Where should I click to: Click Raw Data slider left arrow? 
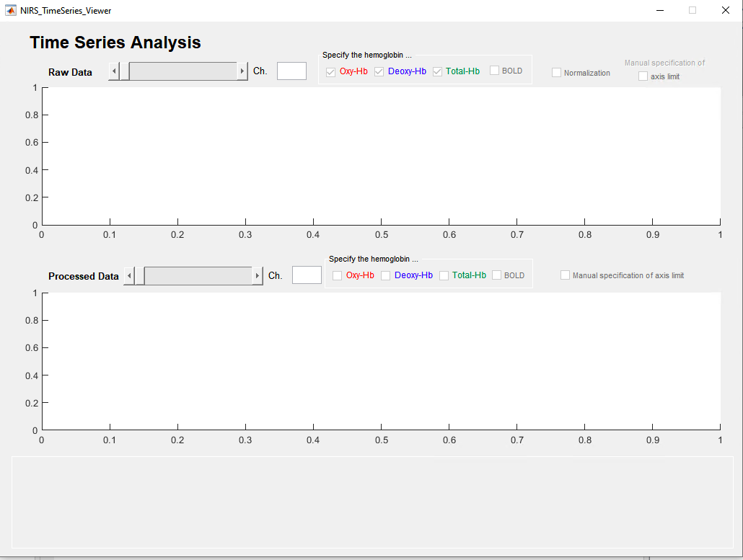(114, 71)
